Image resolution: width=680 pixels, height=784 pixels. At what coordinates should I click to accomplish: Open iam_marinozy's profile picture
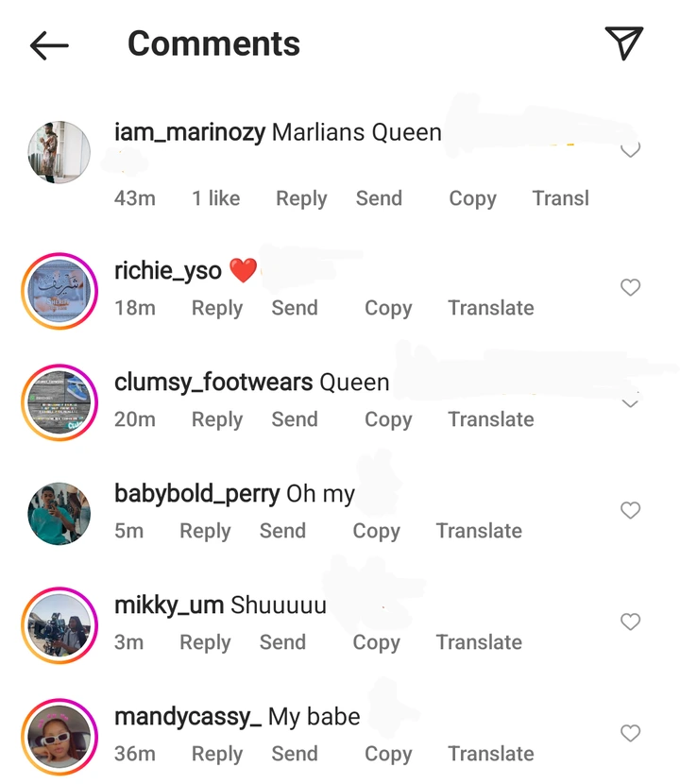tap(59, 152)
